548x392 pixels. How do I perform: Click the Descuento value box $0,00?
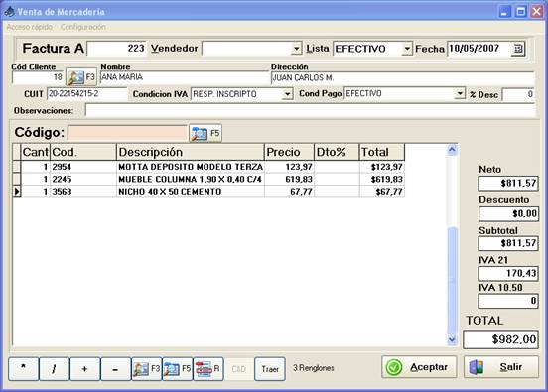[508, 213]
